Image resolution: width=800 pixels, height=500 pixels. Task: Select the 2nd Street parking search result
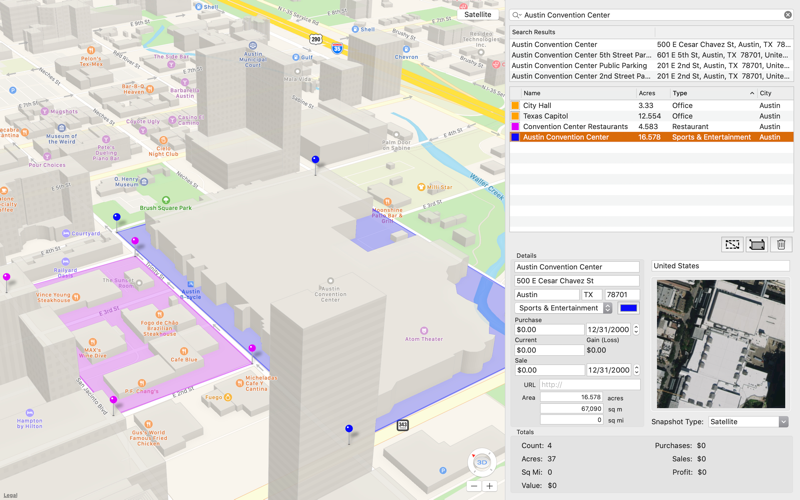(x=652, y=76)
